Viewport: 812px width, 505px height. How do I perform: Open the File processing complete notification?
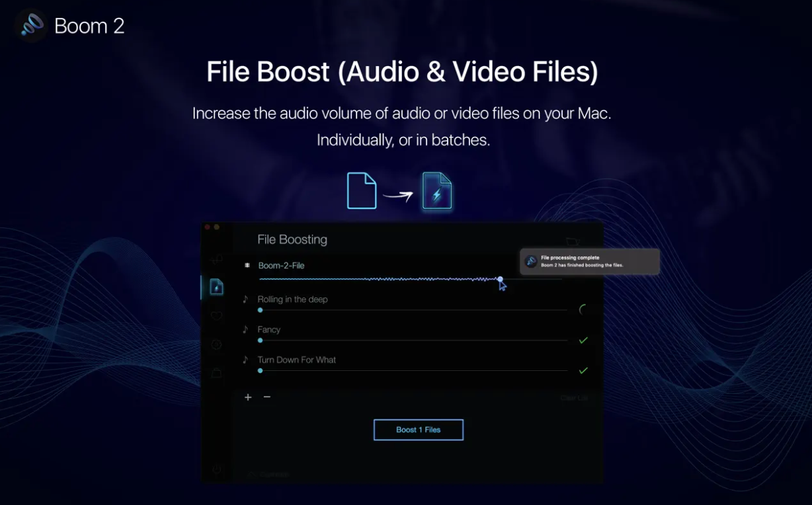tap(590, 262)
